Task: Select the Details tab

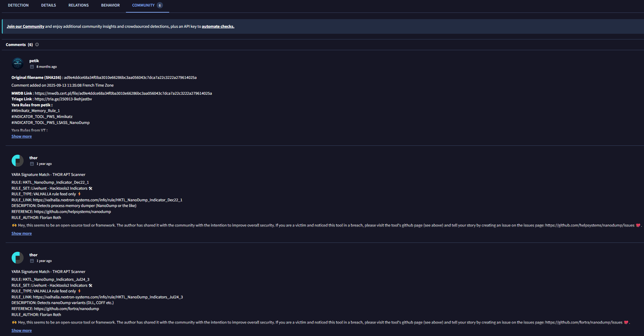Action: [49, 5]
